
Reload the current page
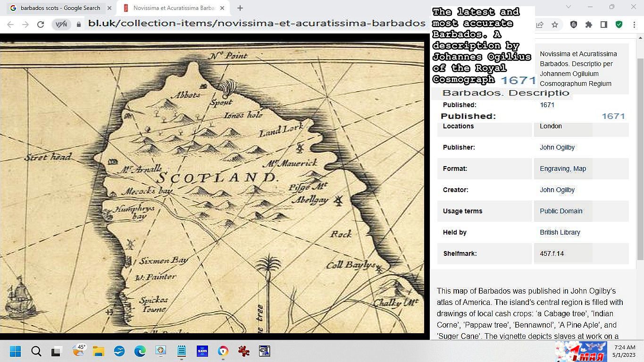coord(41,25)
